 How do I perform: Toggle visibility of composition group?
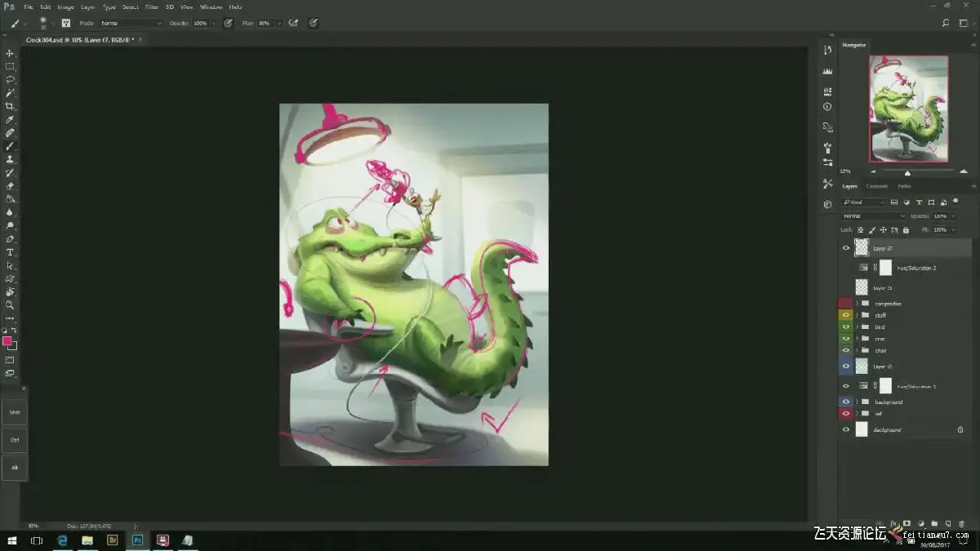846,304
